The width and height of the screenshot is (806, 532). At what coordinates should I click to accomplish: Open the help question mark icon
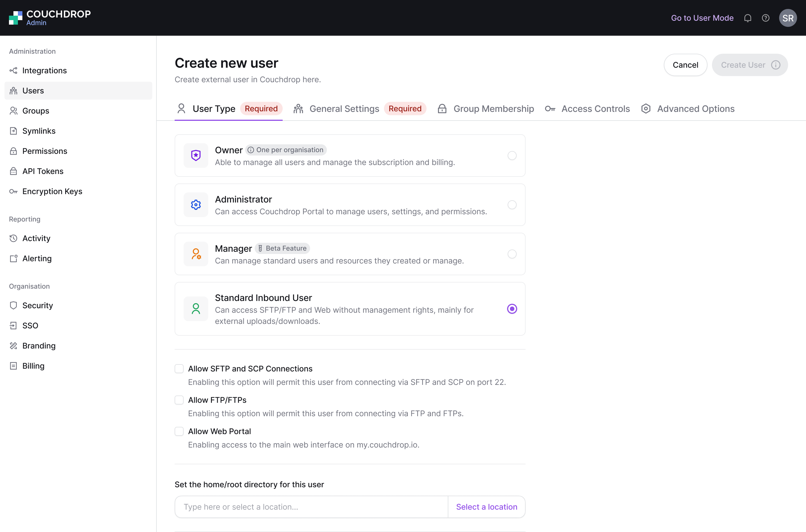766,18
